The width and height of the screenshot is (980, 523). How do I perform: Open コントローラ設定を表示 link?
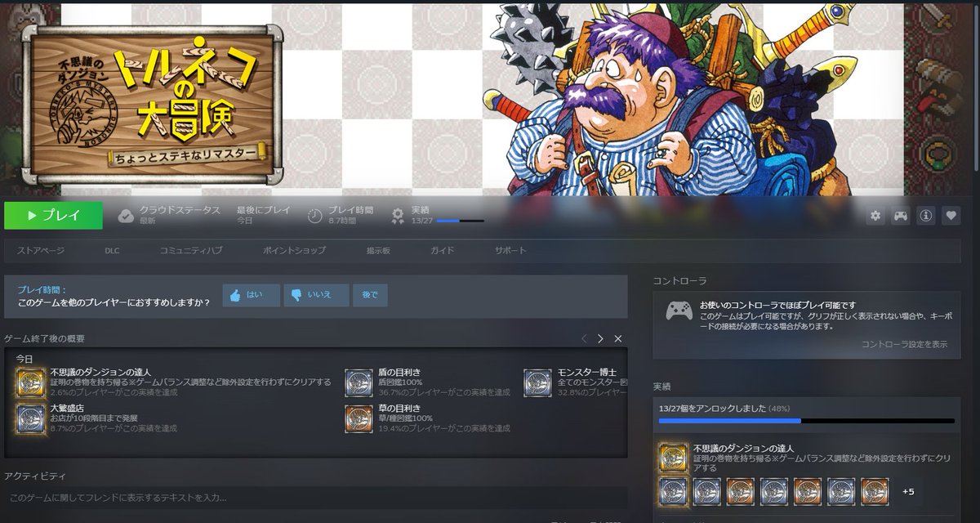tap(905, 344)
